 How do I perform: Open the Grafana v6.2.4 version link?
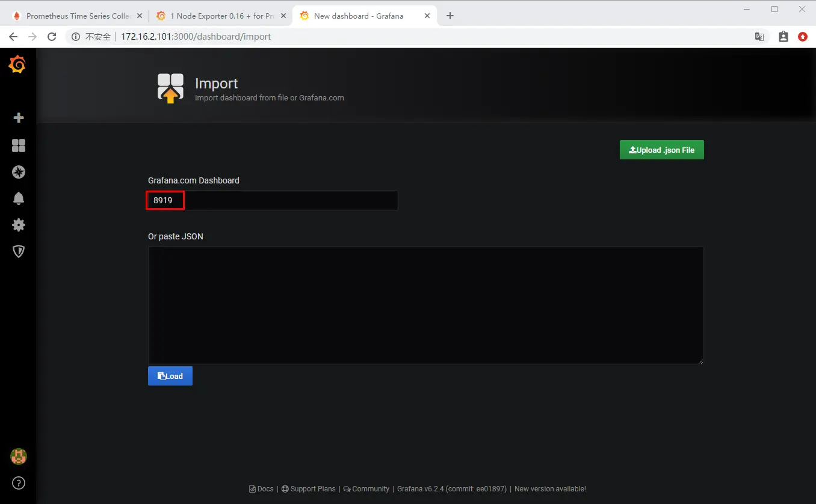pos(452,489)
